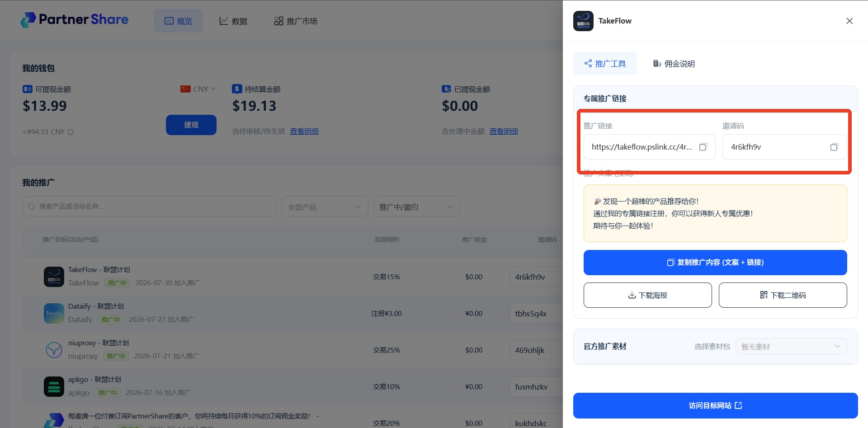Click the info icon next to ≈¥94.33 CNY
This screenshot has width=868, height=428.
pyautogui.click(x=70, y=132)
